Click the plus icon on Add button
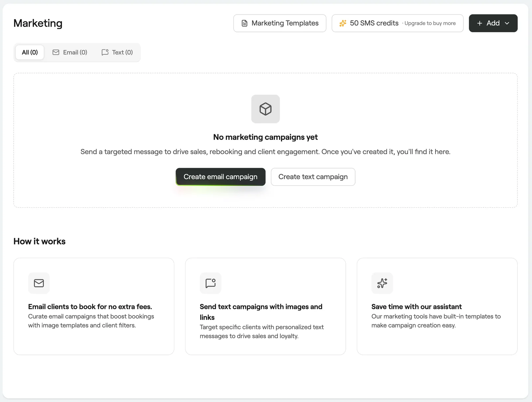 pyautogui.click(x=479, y=23)
